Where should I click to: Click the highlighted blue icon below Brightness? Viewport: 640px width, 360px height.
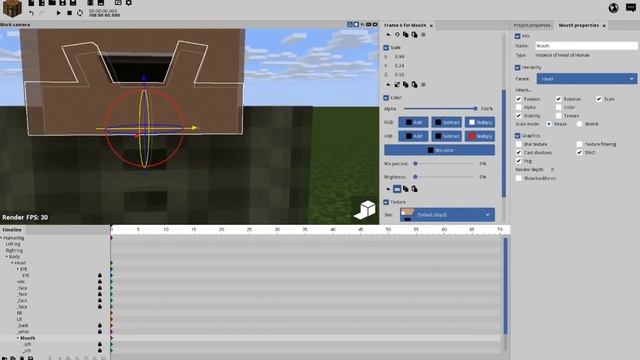(397, 189)
